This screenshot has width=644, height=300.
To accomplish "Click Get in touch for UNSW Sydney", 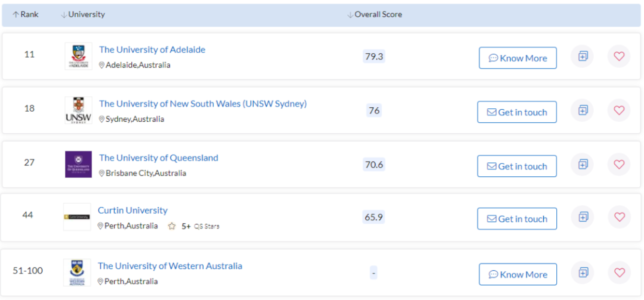I will coord(517,112).
